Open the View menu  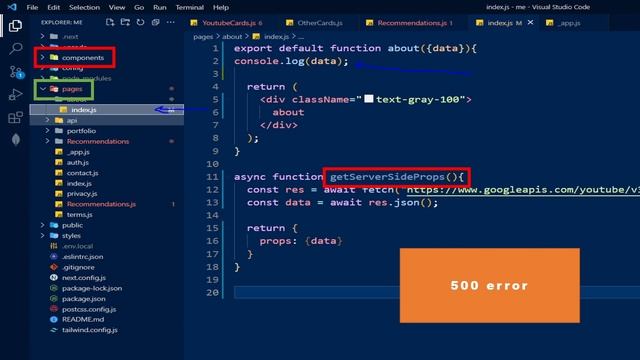click(117, 7)
